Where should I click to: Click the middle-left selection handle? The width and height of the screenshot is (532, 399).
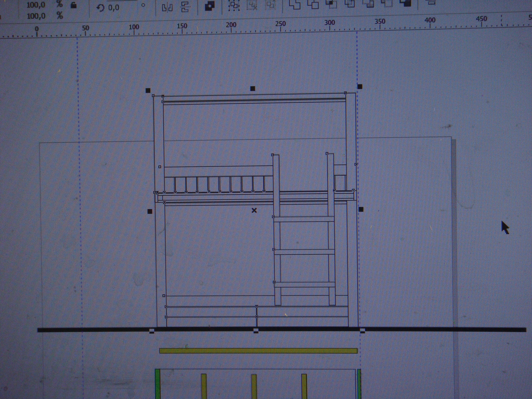pyautogui.click(x=150, y=211)
